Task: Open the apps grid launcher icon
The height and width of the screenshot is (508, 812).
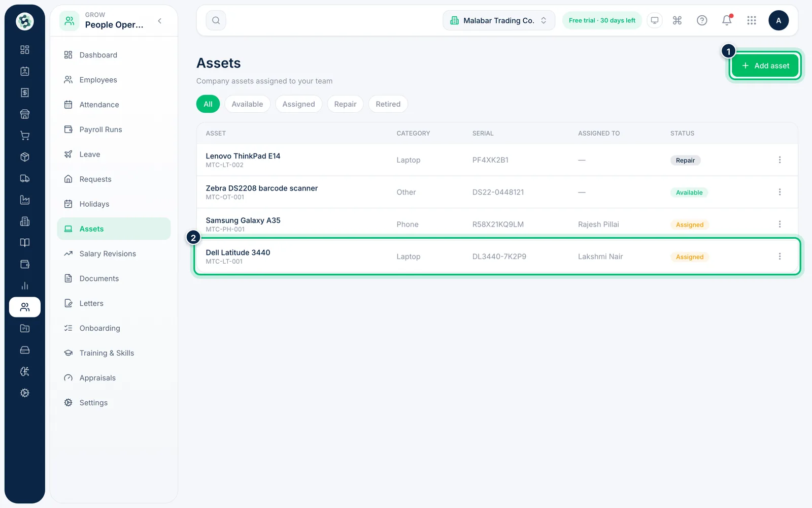Action: [752, 20]
